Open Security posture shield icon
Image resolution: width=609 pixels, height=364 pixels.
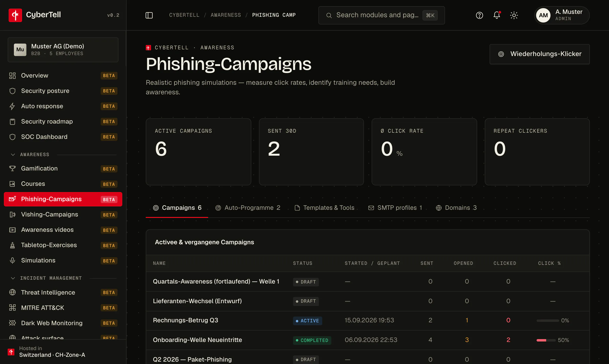(x=12, y=91)
